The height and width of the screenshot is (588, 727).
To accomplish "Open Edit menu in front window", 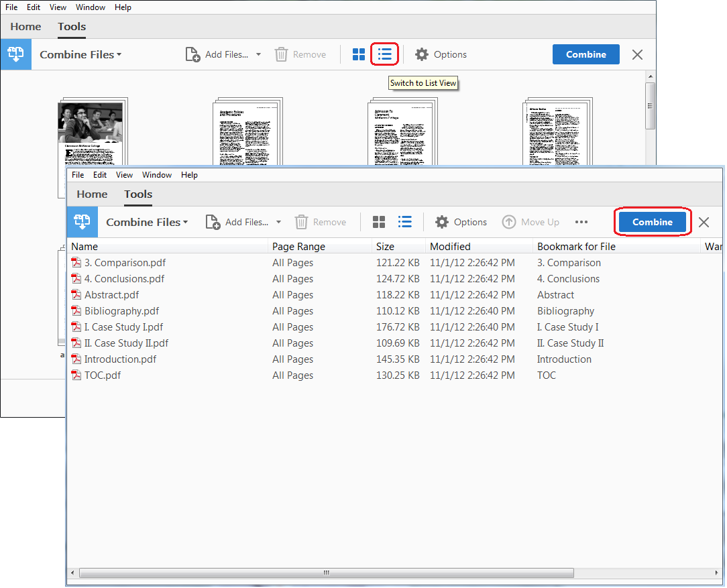I will [x=100, y=175].
